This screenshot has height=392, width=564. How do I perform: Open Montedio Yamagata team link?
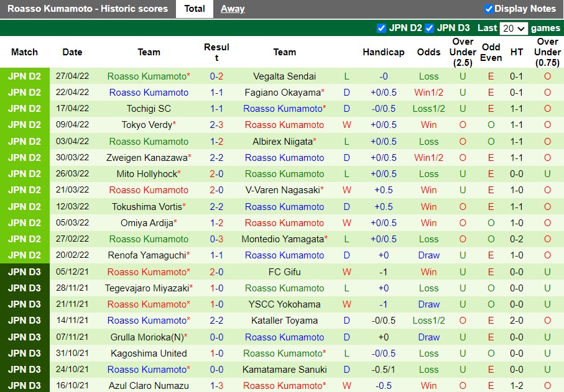coord(283,239)
